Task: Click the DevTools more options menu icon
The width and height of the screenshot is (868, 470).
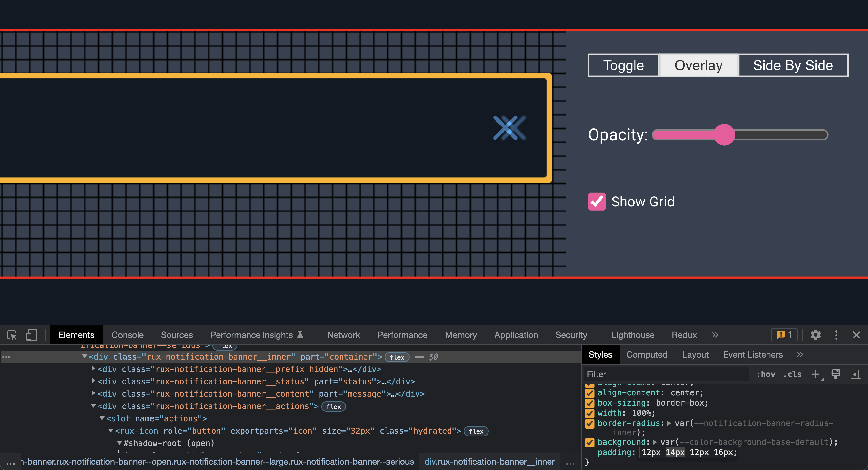Action: click(837, 335)
